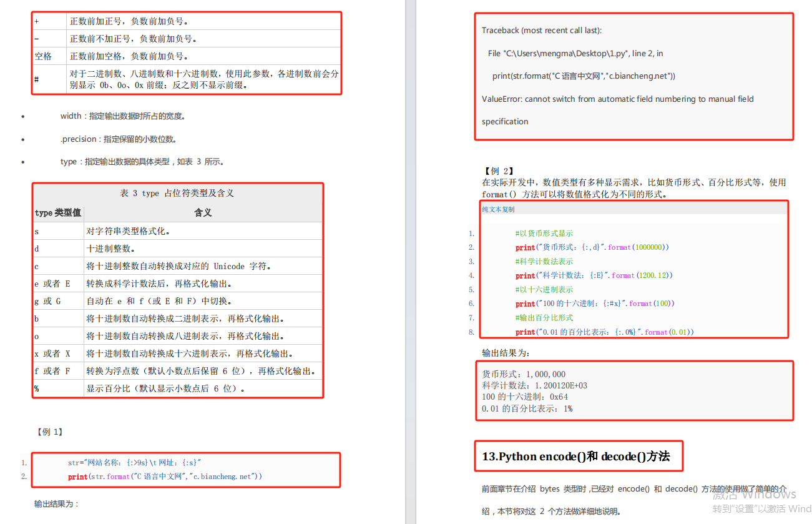Select the Traceback error message box
812x524 pixels.
pyautogui.click(x=633, y=77)
